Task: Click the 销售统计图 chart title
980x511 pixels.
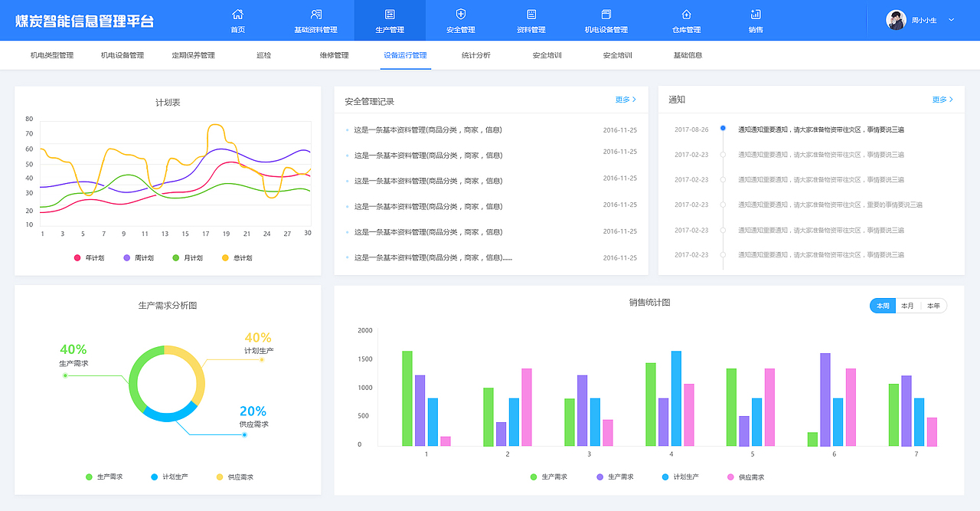Action: 649,303
